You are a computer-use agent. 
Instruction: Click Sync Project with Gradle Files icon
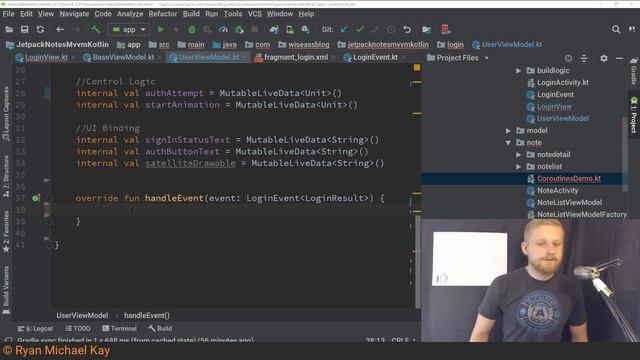point(274,29)
